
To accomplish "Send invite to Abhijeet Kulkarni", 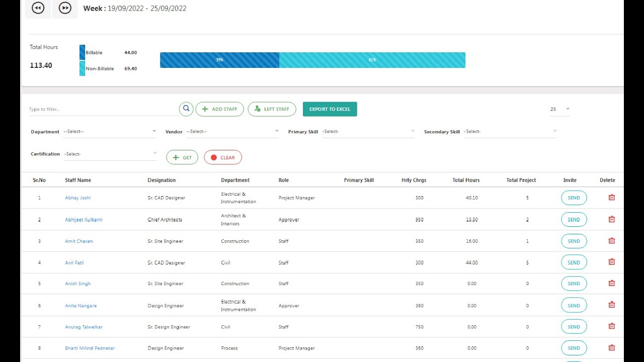I will point(574,220).
